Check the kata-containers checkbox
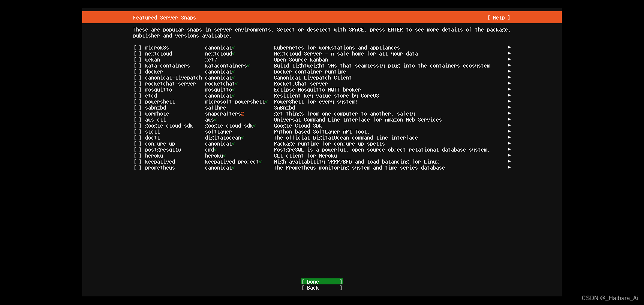The height and width of the screenshot is (305, 644). click(x=138, y=66)
